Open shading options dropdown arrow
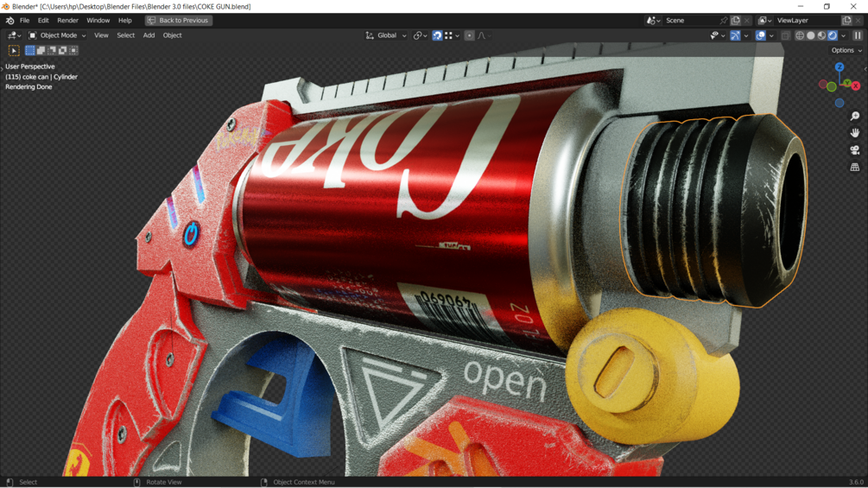868x488 pixels. tap(844, 35)
